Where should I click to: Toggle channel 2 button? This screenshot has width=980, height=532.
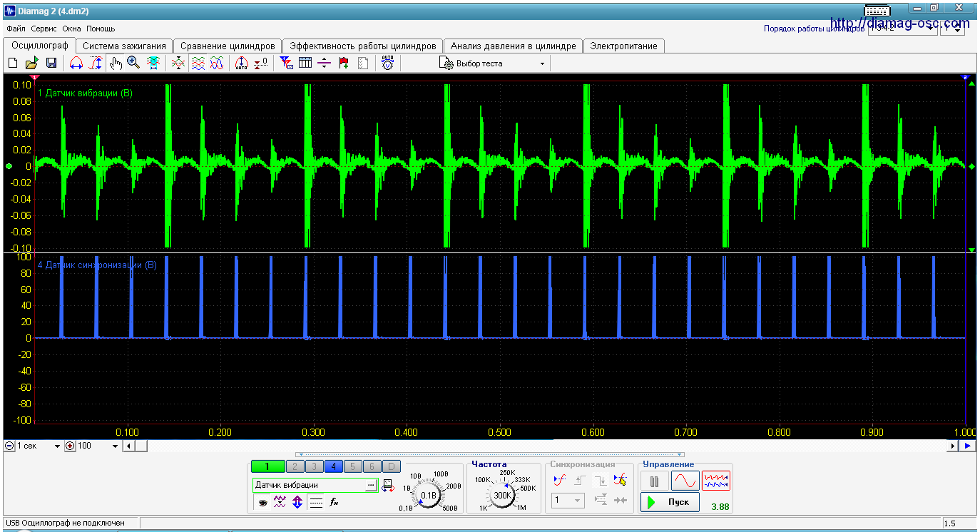point(295,466)
